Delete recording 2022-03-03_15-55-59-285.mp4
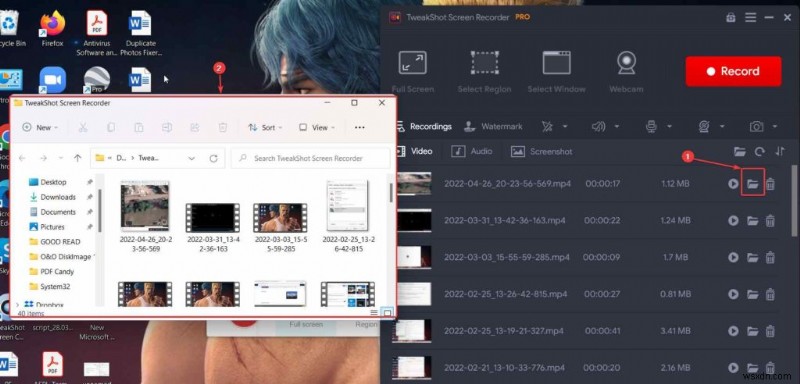This screenshot has width=800, height=384. pos(770,258)
